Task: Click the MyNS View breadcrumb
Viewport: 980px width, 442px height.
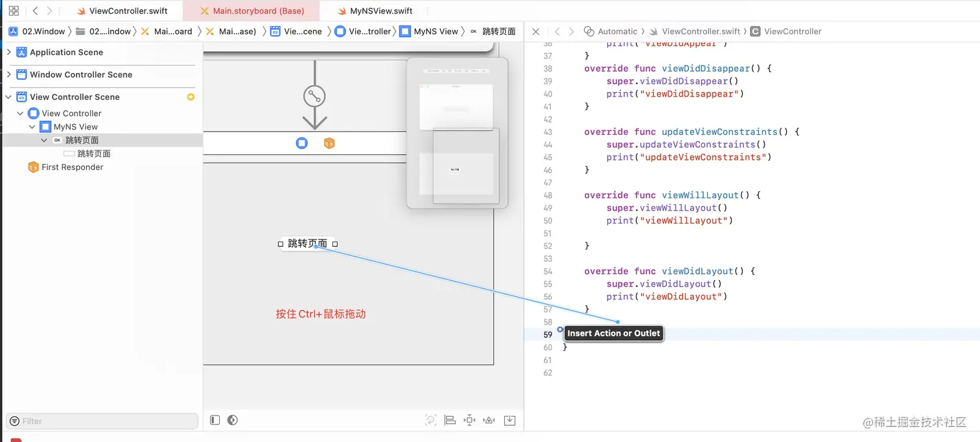Action: pyautogui.click(x=429, y=31)
